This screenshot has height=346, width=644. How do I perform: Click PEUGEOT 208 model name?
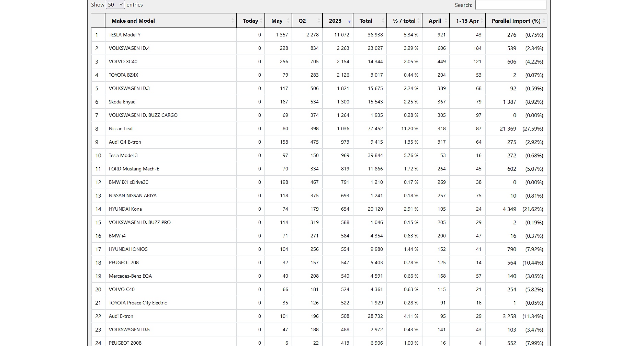click(x=124, y=263)
